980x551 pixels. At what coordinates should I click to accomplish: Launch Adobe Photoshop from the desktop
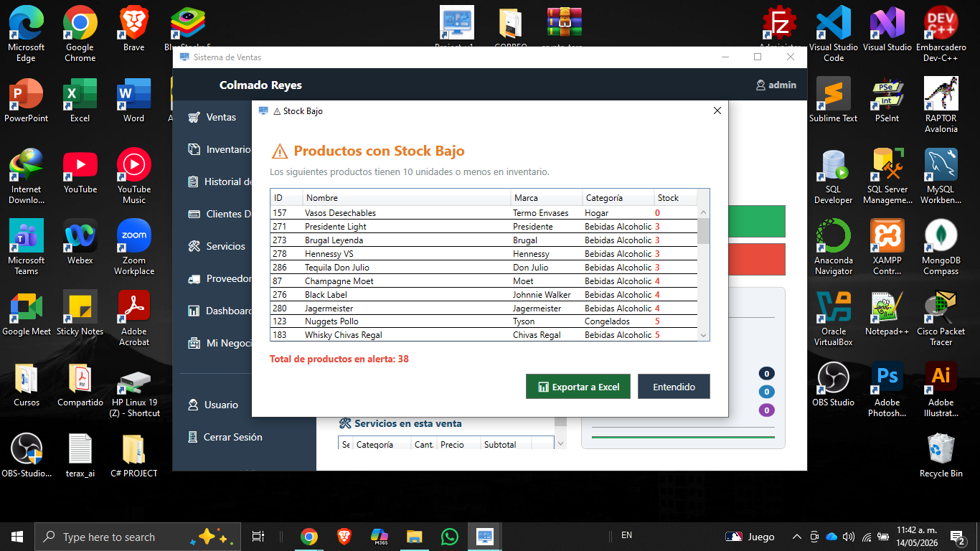click(887, 389)
